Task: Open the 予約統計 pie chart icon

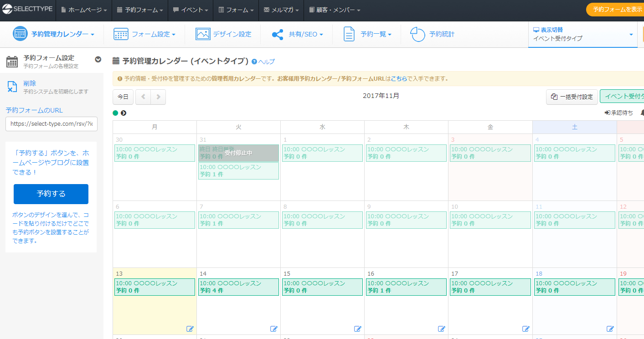Action: (x=418, y=34)
